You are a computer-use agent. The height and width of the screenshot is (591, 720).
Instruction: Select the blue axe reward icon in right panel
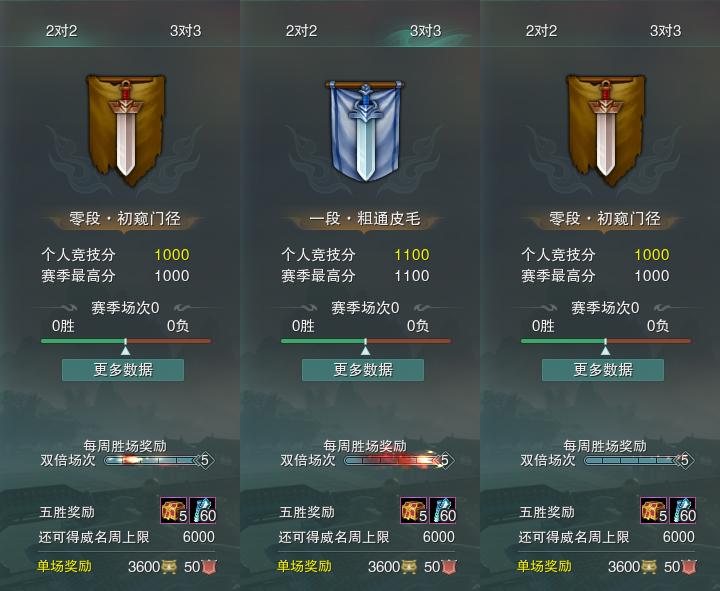click(x=683, y=510)
